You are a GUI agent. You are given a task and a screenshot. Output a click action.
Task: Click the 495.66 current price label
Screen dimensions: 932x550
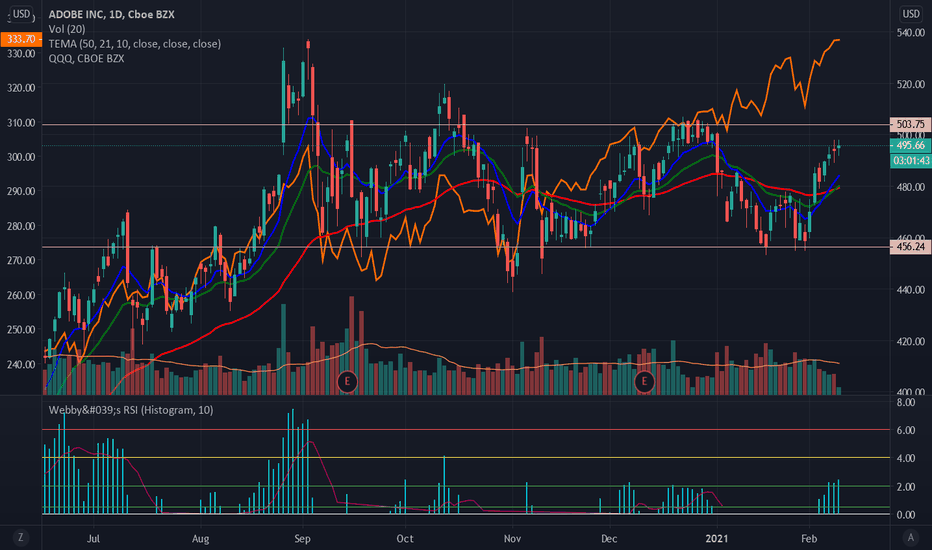click(910, 146)
